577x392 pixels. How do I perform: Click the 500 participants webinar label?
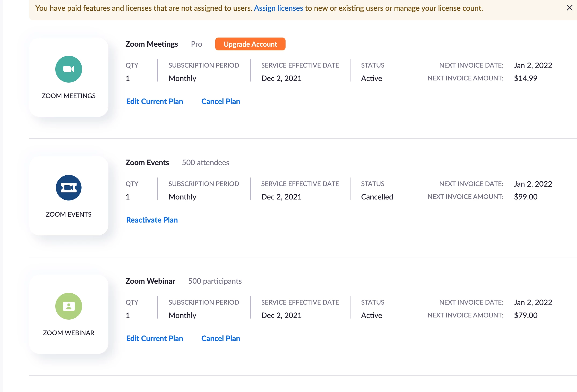[215, 281]
